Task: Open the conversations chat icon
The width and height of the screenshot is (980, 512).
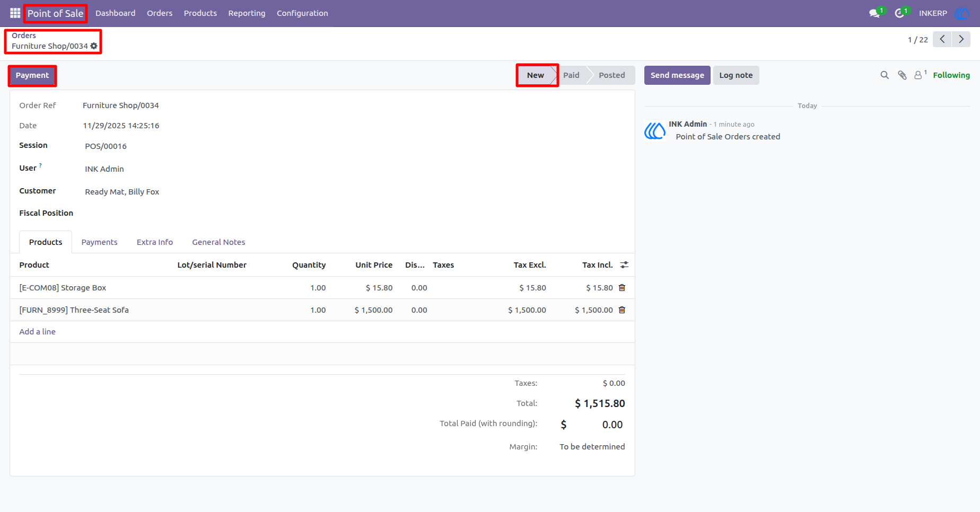Action: (874, 13)
